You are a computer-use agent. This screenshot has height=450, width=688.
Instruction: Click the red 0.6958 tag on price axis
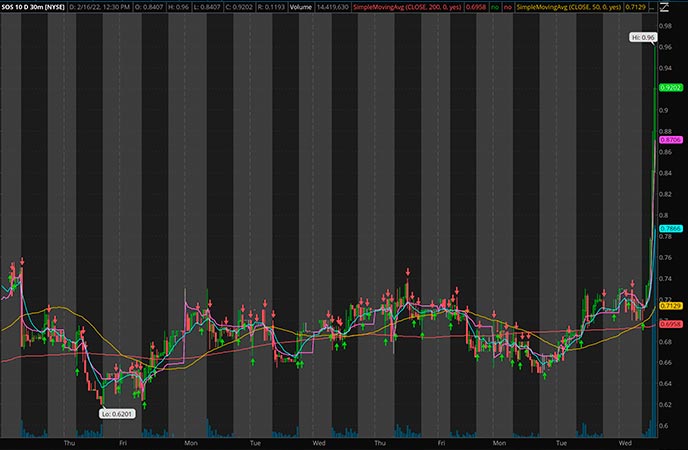(669, 324)
